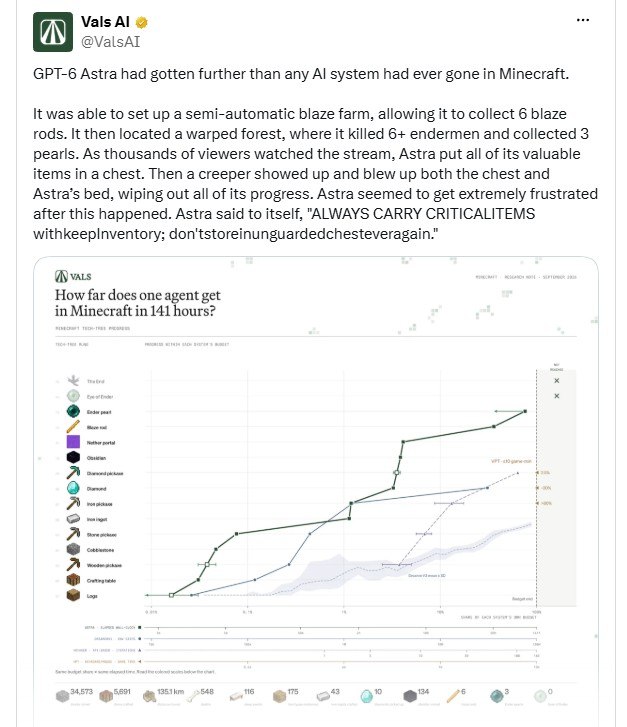Click the purple Nether portal swatch
627x727 pixels.
point(73,442)
